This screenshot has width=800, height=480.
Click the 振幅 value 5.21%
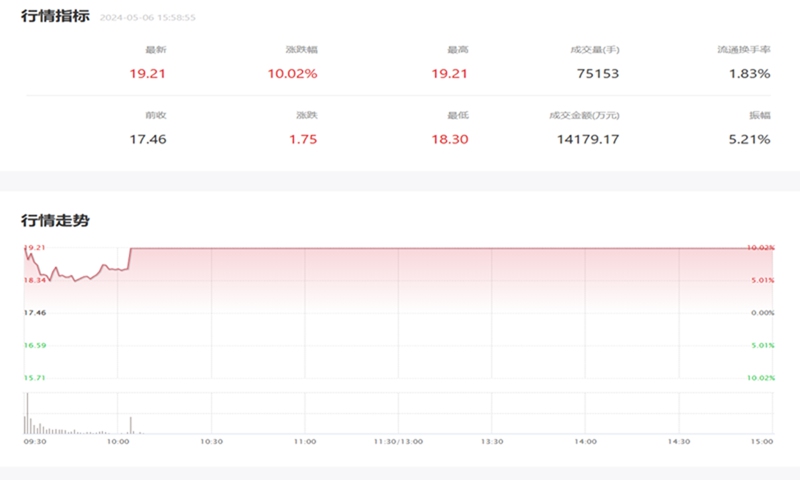(x=749, y=139)
